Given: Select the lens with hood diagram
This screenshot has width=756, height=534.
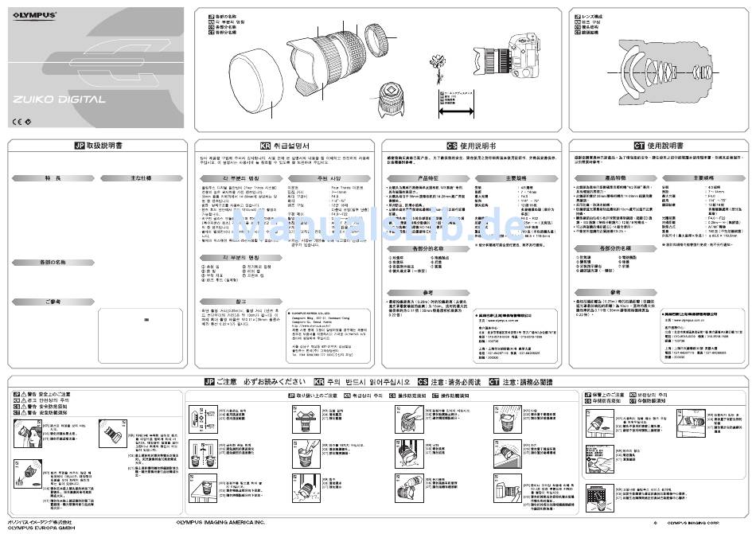Looking at the screenshot, I should click(x=326, y=62).
